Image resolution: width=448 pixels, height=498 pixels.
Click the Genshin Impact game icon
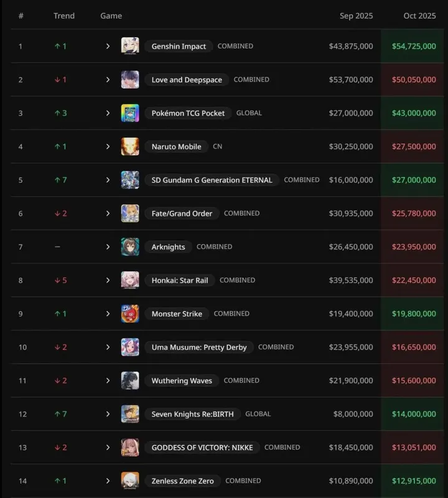click(130, 46)
